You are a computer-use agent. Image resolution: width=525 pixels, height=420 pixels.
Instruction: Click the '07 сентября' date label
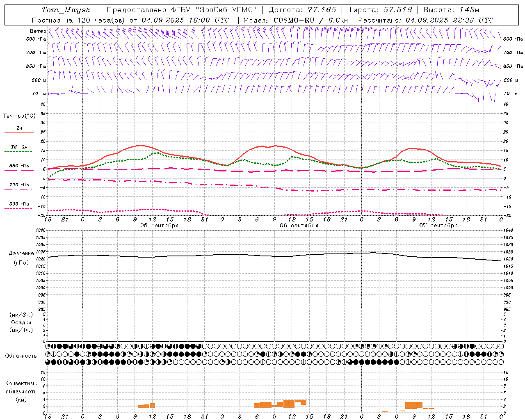(438, 226)
